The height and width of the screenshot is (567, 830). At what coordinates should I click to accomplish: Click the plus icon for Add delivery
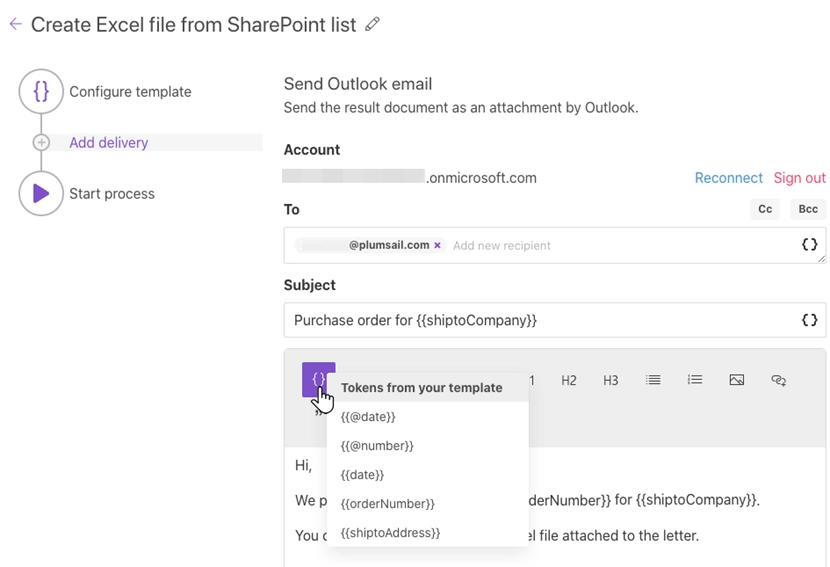coord(41,143)
